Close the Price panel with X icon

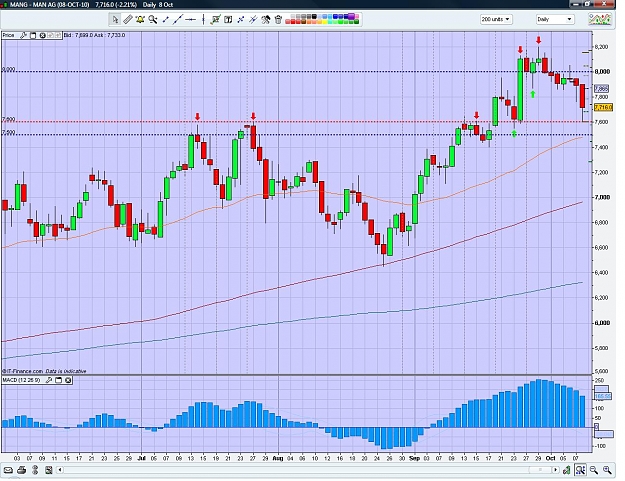43,35
